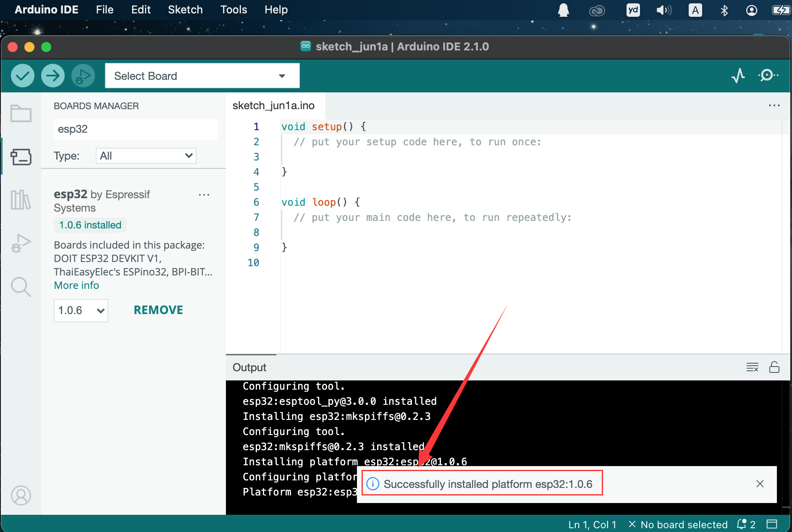Click the '1.0.6 installed' badge
This screenshot has height=532, width=792.
pos(90,225)
